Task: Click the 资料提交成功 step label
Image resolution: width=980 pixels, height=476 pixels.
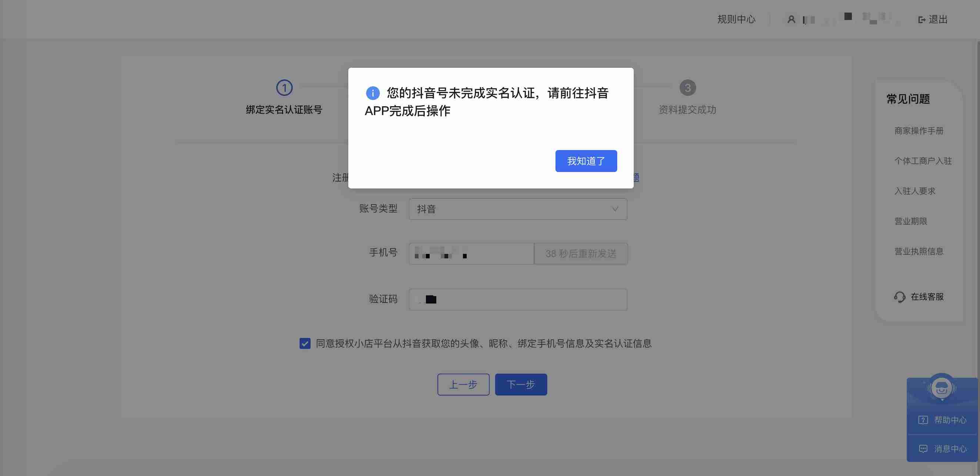Action: coord(687,110)
